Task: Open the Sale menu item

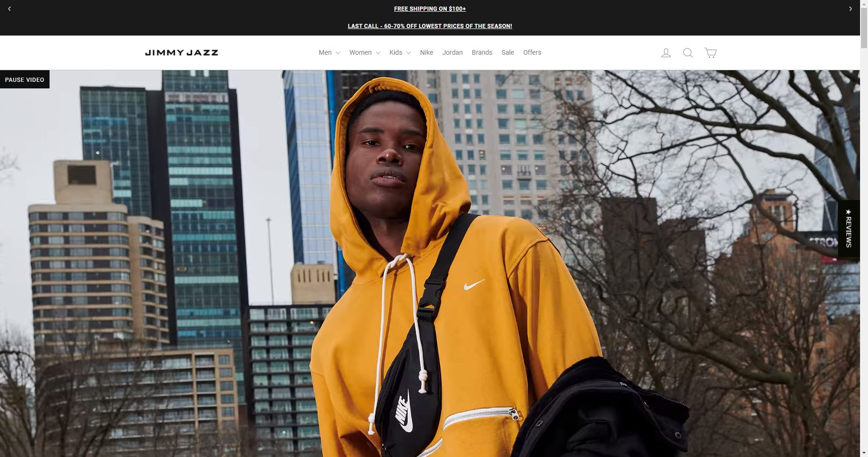Action: coord(508,52)
